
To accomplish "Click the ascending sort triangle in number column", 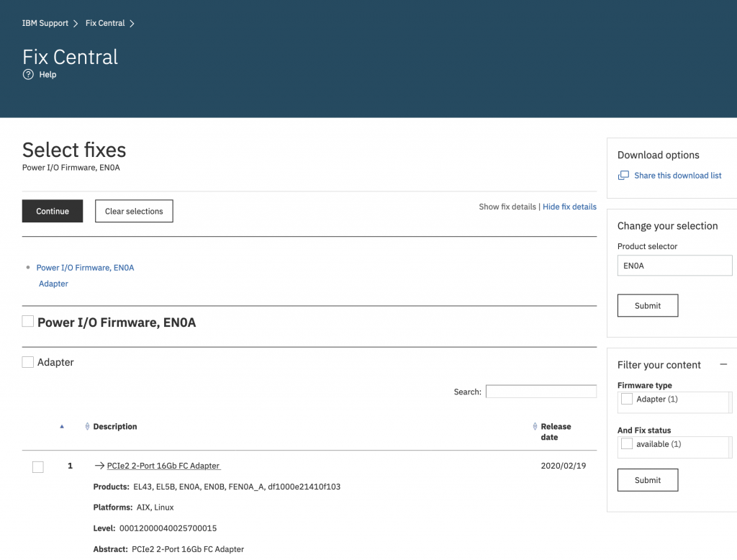I will (x=62, y=427).
